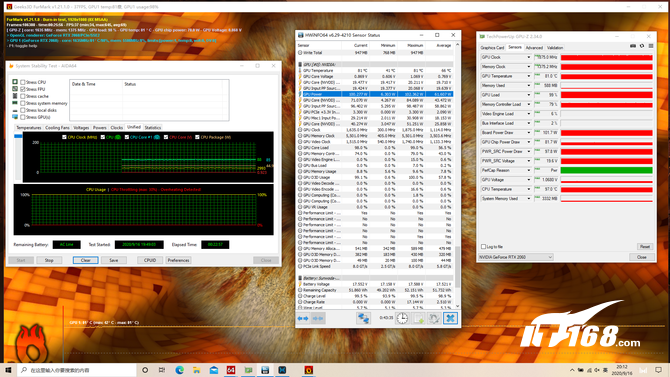Open HWiNFO sensor settings icon
The width and height of the screenshot is (670, 377).
(x=434, y=318)
